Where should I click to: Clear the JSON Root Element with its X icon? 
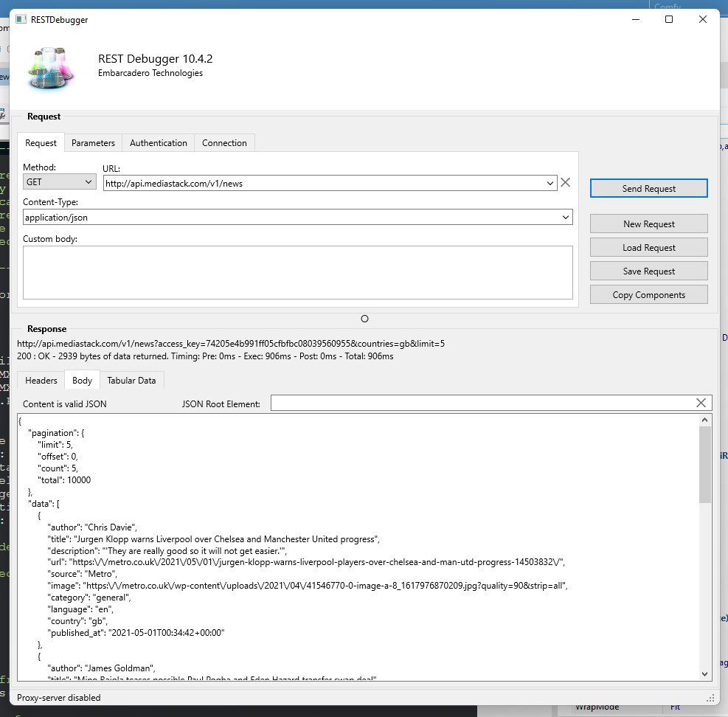pos(701,403)
